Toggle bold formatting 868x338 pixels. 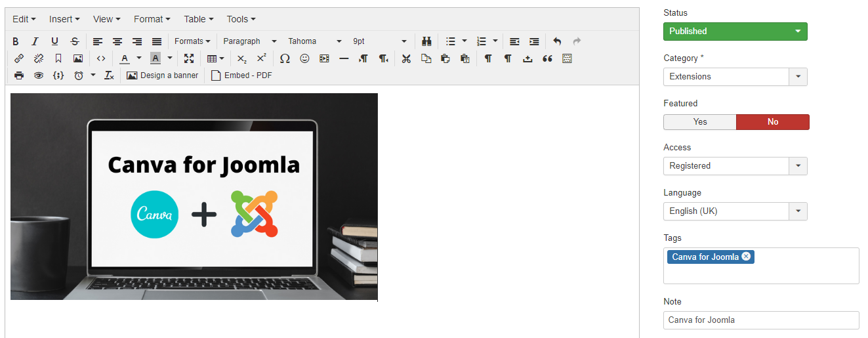pyautogui.click(x=16, y=41)
